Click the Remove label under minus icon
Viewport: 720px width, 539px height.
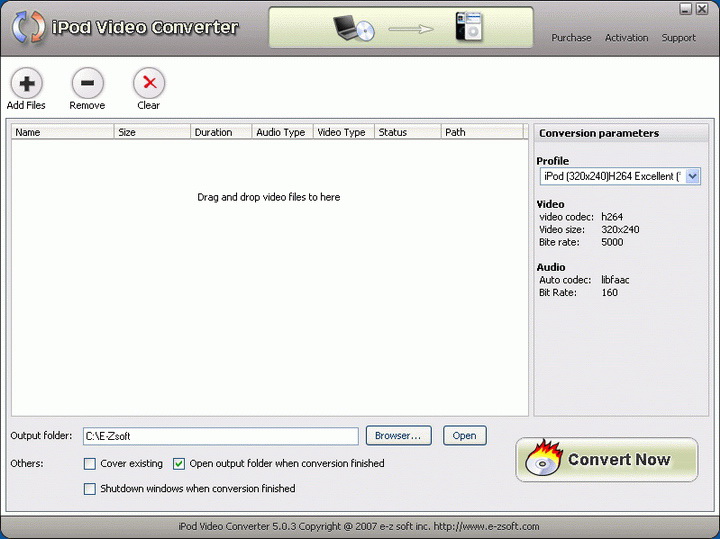(87, 105)
